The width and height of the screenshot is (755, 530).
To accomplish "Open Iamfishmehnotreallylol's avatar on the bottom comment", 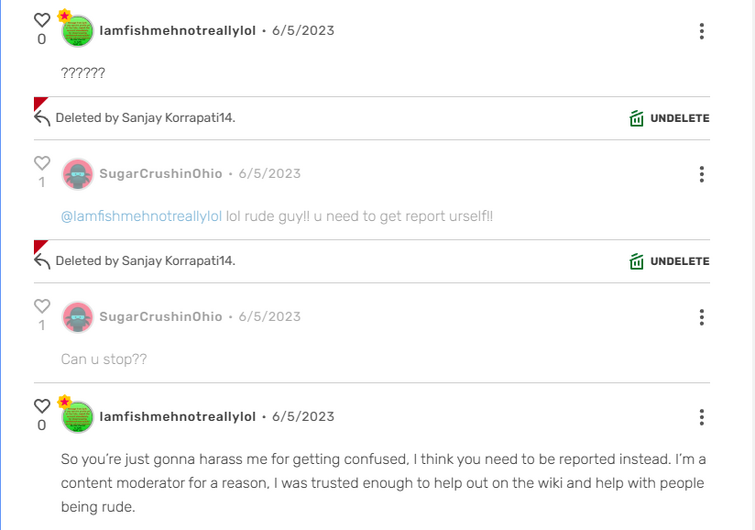I will [78, 417].
